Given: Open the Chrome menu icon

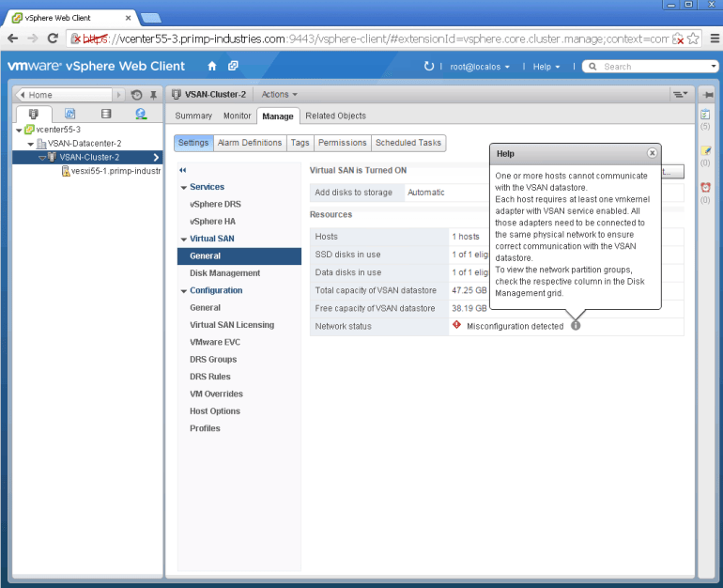Looking at the screenshot, I should point(715,39).
